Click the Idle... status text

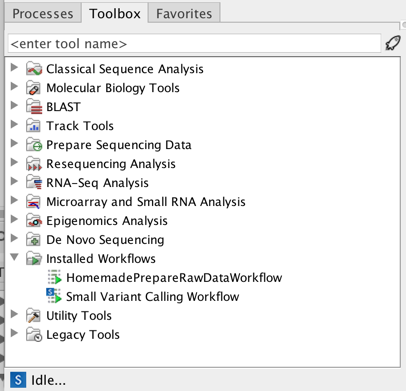[x=48, y=380]
